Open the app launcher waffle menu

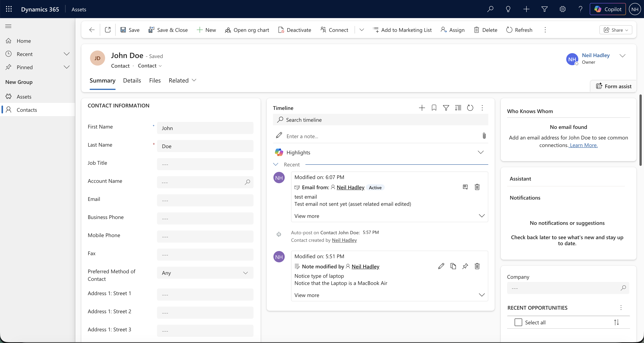9,9
